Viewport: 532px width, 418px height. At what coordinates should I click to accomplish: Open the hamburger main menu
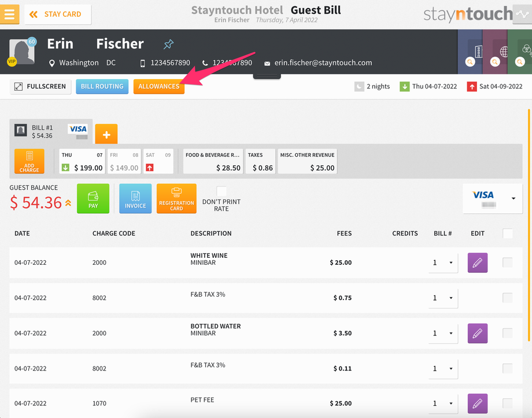point(9,14)
